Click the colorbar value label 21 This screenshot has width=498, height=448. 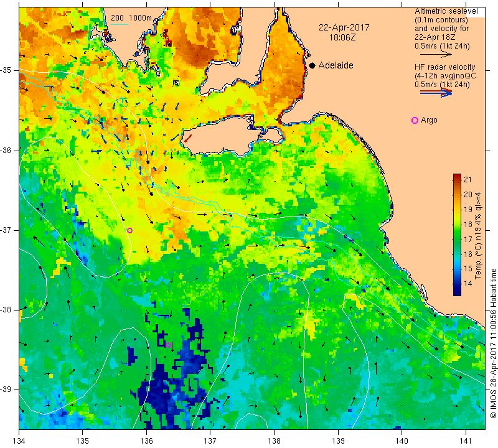point(468,179)
